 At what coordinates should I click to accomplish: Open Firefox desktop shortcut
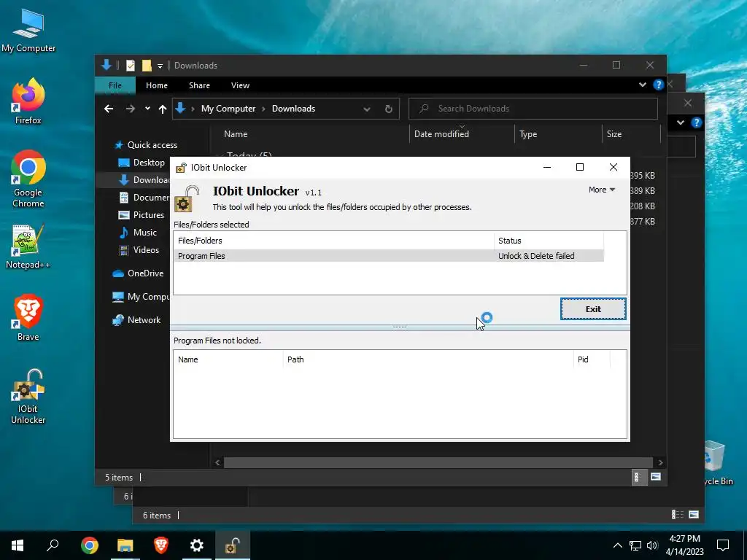(28, 101)
